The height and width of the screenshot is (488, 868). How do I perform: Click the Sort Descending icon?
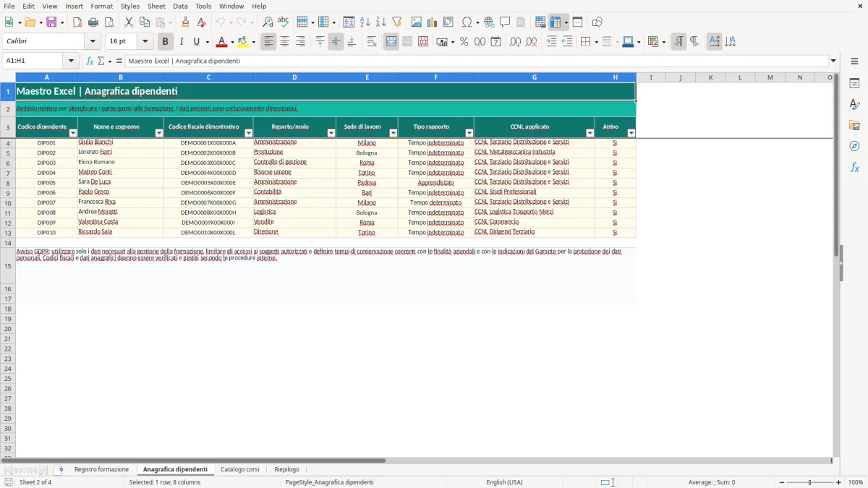(380, 22)
